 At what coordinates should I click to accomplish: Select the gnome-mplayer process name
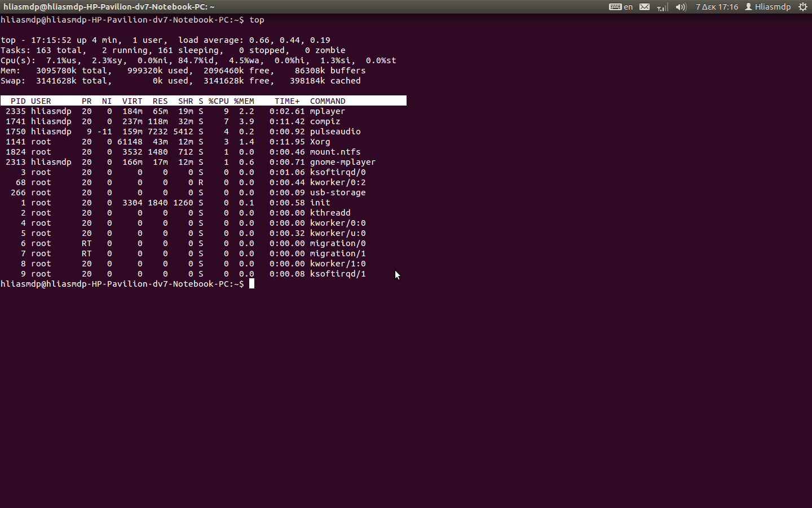pyautogui.click(x=343, y=162)
